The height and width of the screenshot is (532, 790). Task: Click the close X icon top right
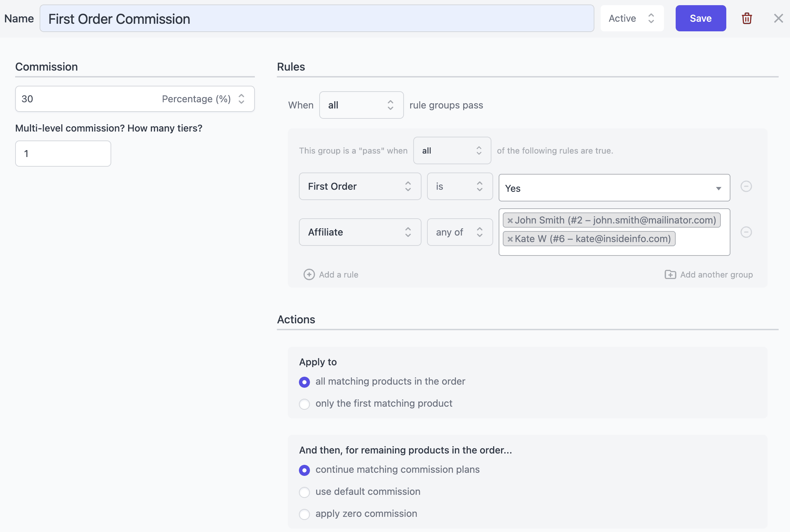tap(778, 18)
